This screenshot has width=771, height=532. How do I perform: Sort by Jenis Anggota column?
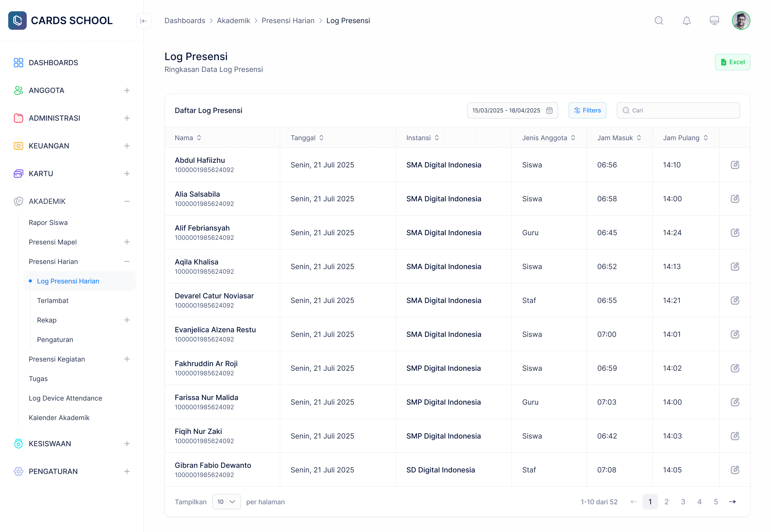(x=573, y=138)
